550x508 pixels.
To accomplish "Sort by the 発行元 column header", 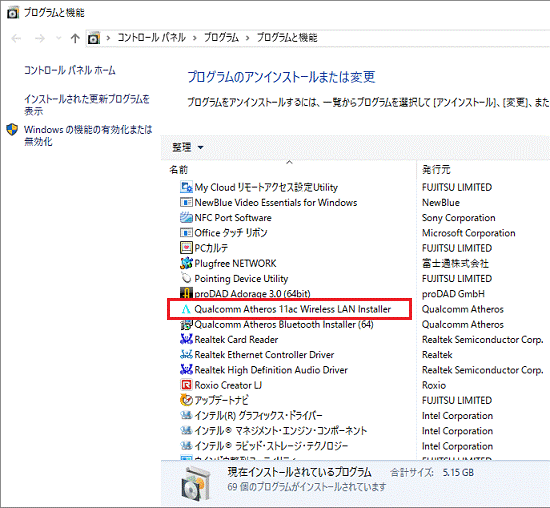I will (x=436, y=170).
